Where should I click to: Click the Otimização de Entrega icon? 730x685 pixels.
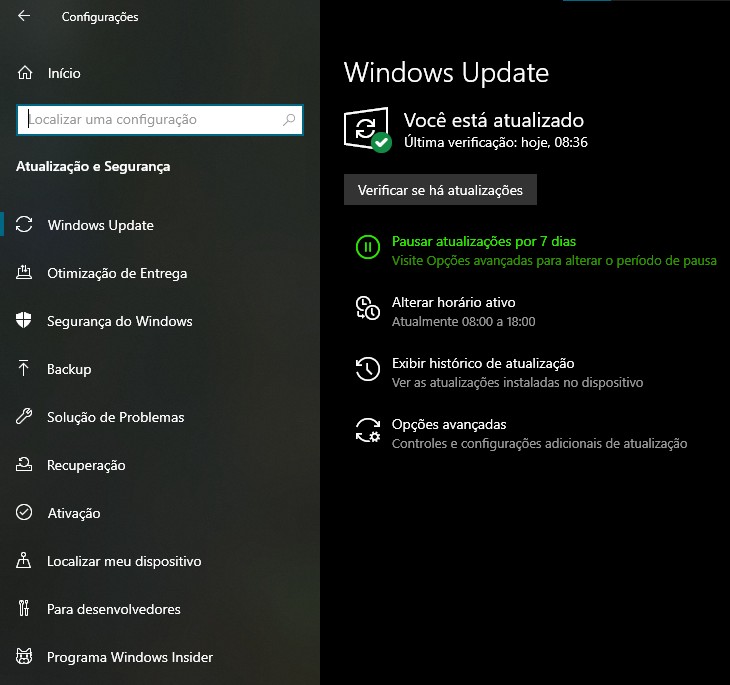(24, 272)
